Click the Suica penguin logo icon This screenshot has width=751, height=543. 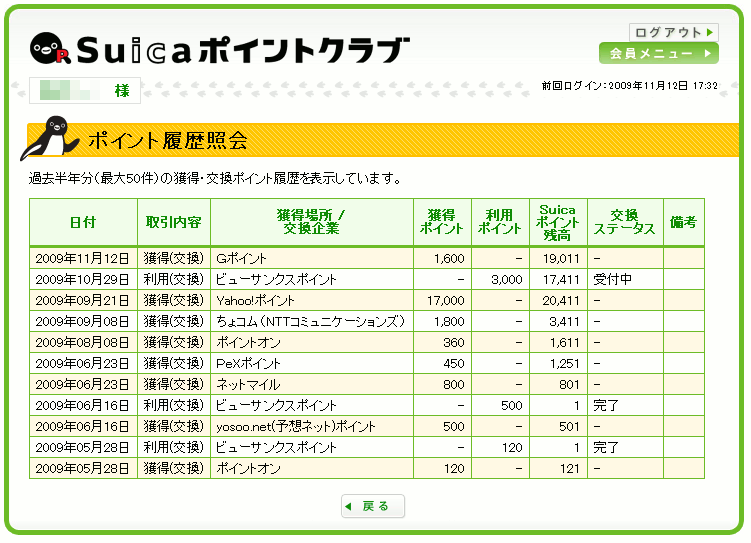[x=50, y=48]
